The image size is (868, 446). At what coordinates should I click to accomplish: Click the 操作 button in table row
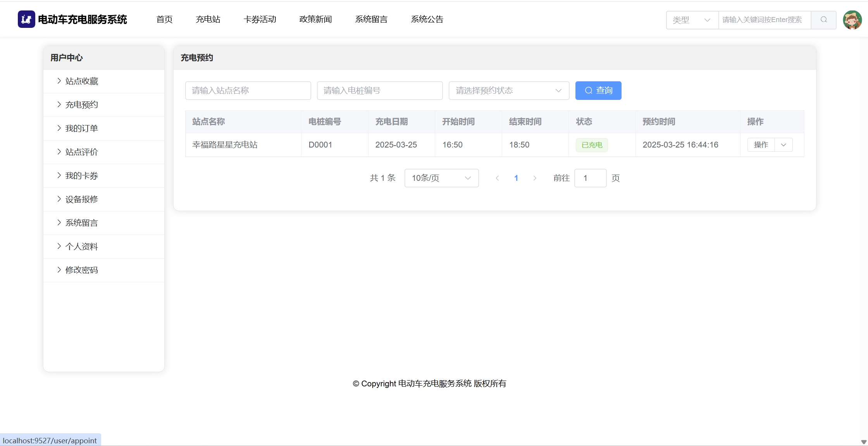click(761, 145)
